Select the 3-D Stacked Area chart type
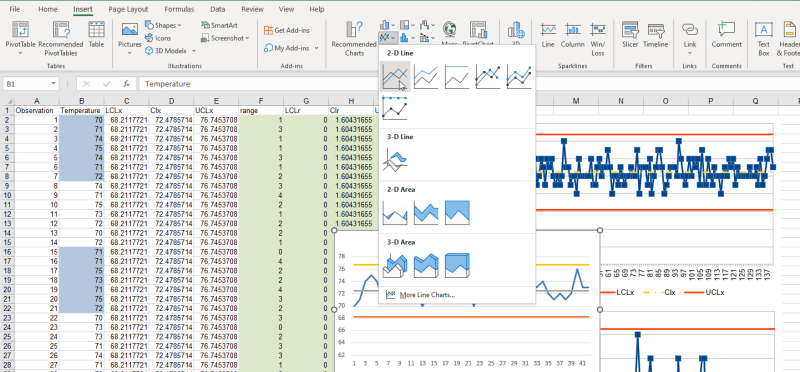 click(426, 265)
